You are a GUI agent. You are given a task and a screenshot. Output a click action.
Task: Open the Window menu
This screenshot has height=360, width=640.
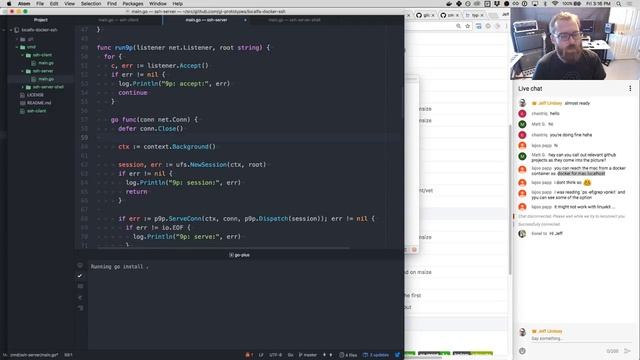(158, 3)
